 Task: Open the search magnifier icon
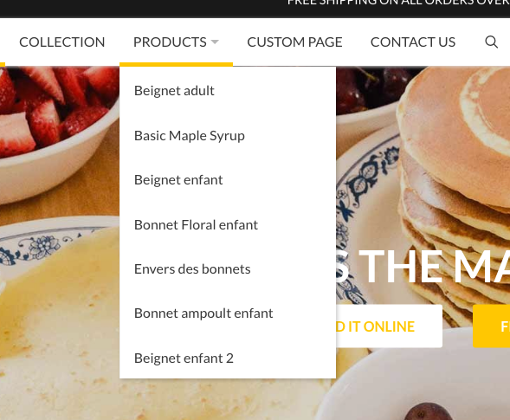pyautogui.click(x=491, y=42)
